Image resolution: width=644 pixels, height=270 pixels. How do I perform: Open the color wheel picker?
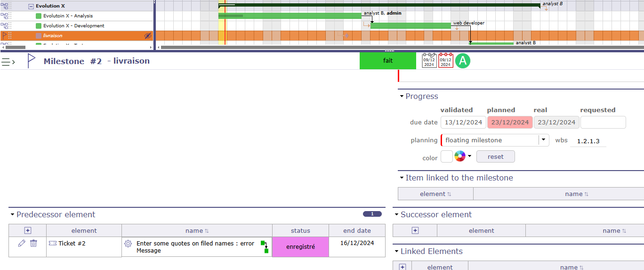pyautogui.click(x=460, y=156)
